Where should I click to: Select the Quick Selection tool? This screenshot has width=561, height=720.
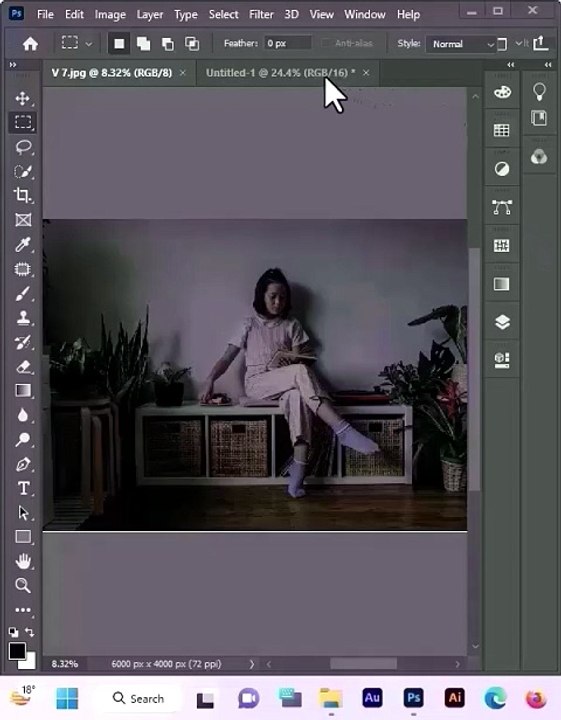click(x=23, y=171)
